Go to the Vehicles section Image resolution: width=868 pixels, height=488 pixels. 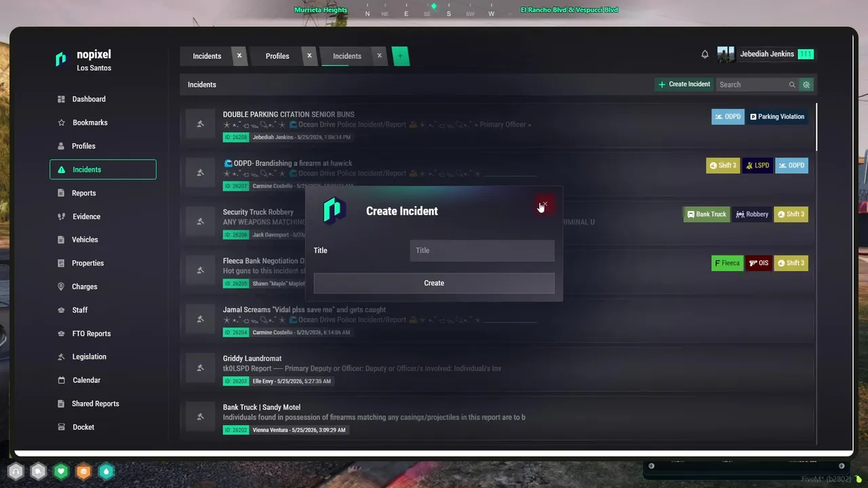coord(85,240)
